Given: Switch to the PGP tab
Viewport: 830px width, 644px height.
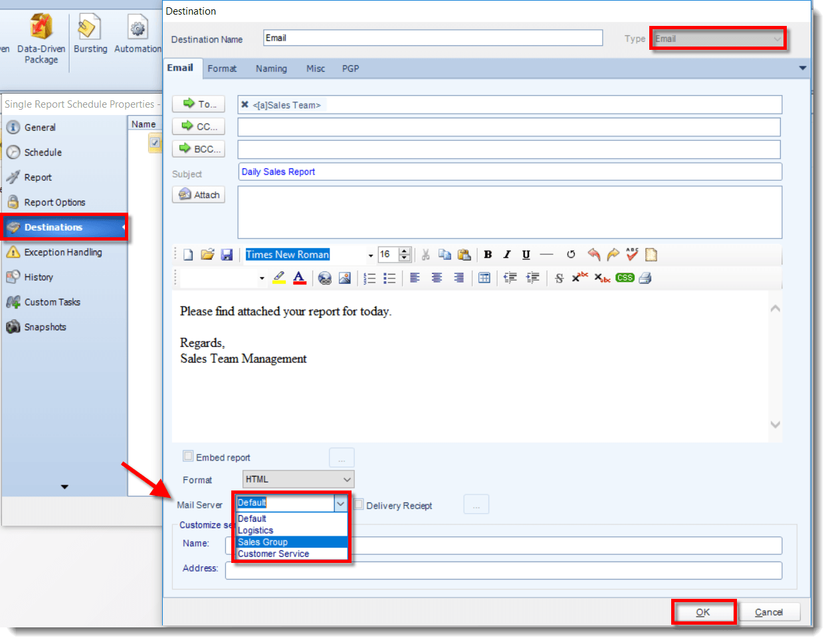Looking at the screenshot, I should tap(351, 68).
